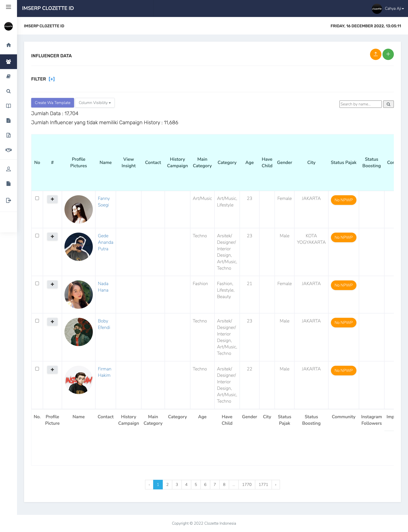Viewport: 408px width, 532px height.
Task: Select the Firman Hakim row checkbox
Action: (x=37, y=368)
